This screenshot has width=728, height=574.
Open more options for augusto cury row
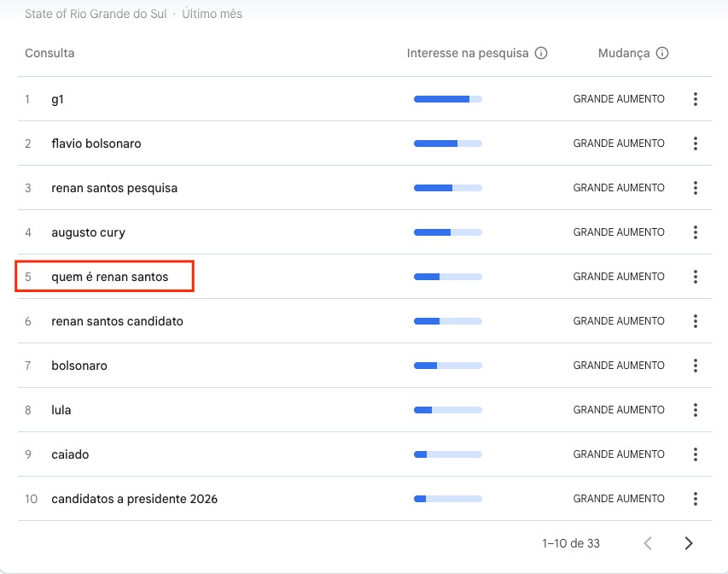point(695,232)
